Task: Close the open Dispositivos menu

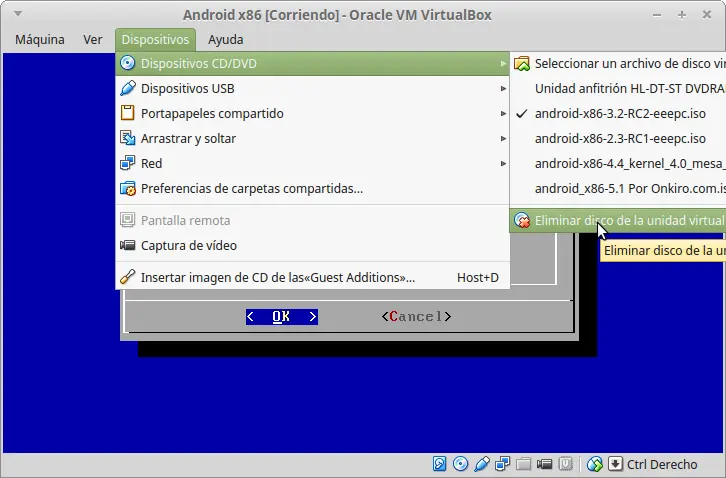Action: click(x=156, y=39)
